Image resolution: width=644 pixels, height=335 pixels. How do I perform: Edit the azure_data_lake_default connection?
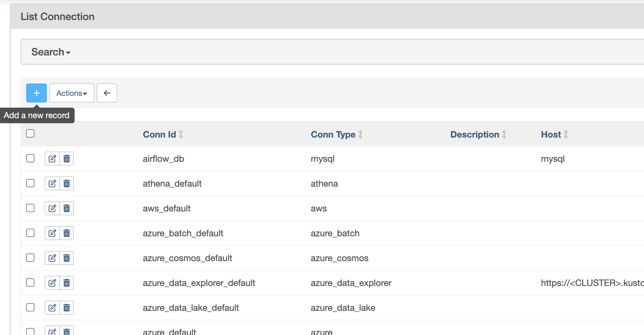pyautogui.click(x=52, y=307)
